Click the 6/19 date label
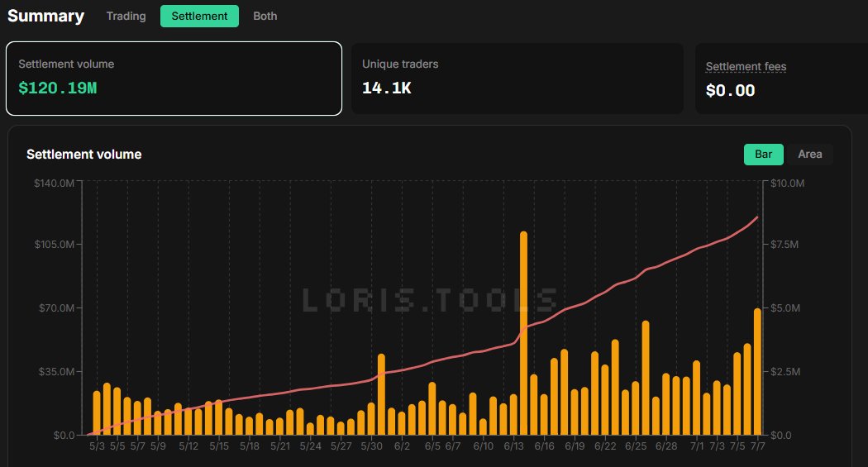Screen dimensions: 868x467 point(575,446)
